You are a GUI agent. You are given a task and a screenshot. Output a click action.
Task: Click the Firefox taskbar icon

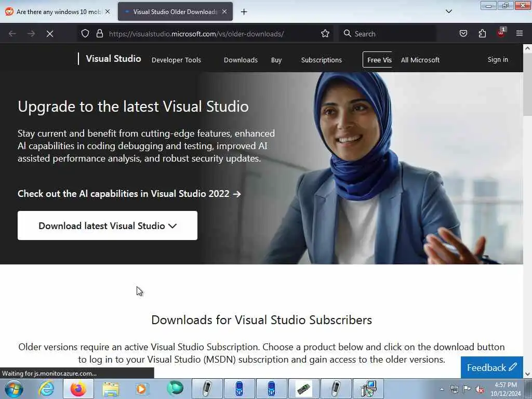(x=78, y=389)
